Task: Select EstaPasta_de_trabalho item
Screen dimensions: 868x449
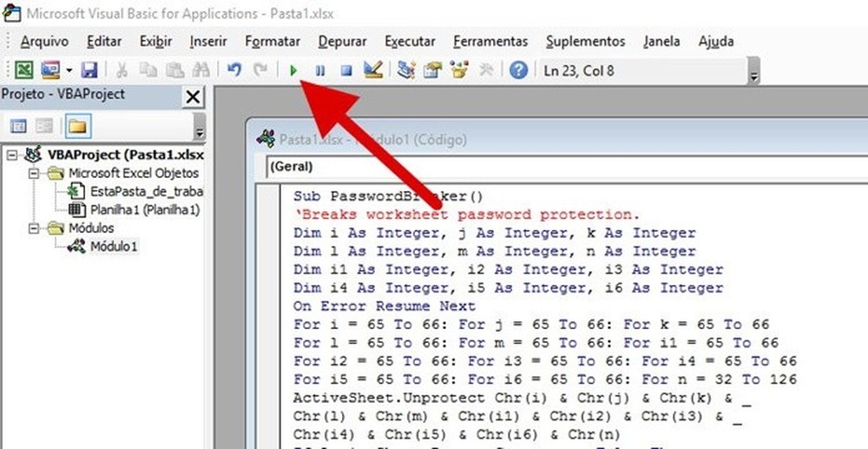Action: click(x=147, y=192)
